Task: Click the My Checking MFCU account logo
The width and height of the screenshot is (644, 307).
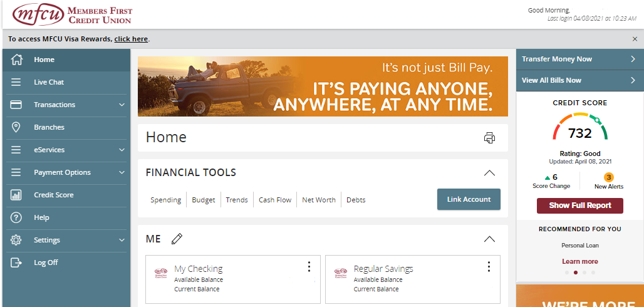Action: pyautogui.click(x=161, y=273)
